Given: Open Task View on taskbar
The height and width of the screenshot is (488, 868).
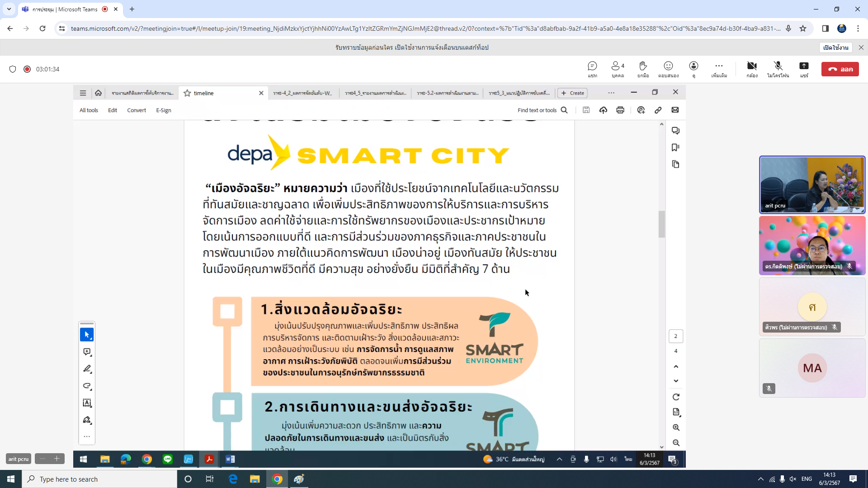Looking at the screenshot, I should click(210, 479).
